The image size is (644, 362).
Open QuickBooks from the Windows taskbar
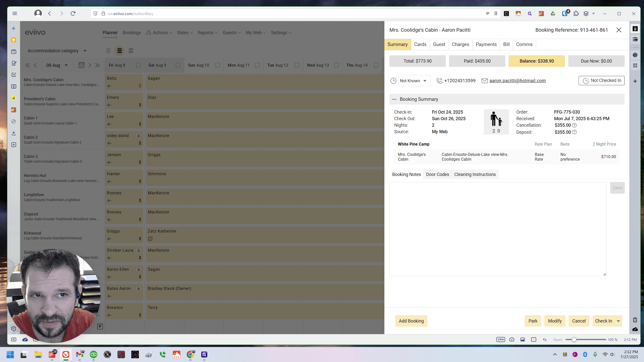[x=94, y=354]
